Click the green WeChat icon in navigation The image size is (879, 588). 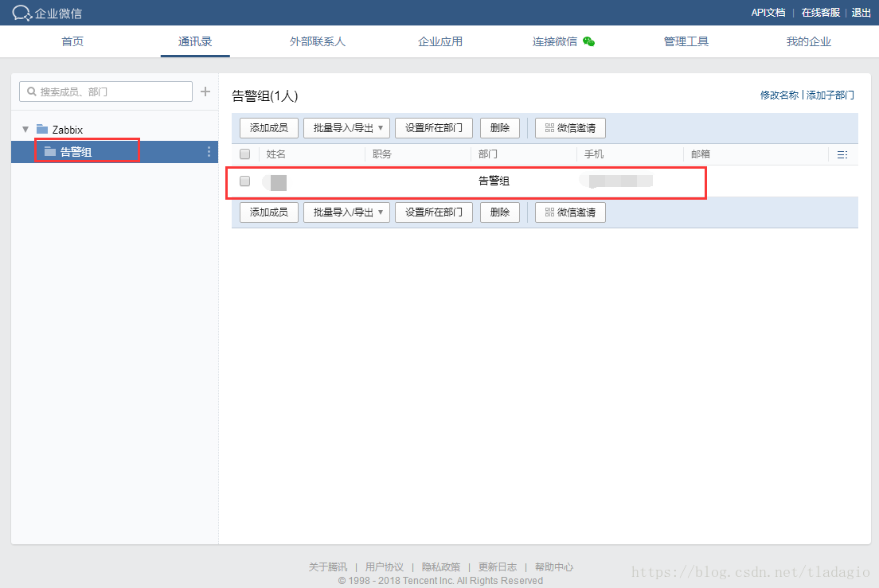coord(588,41)
